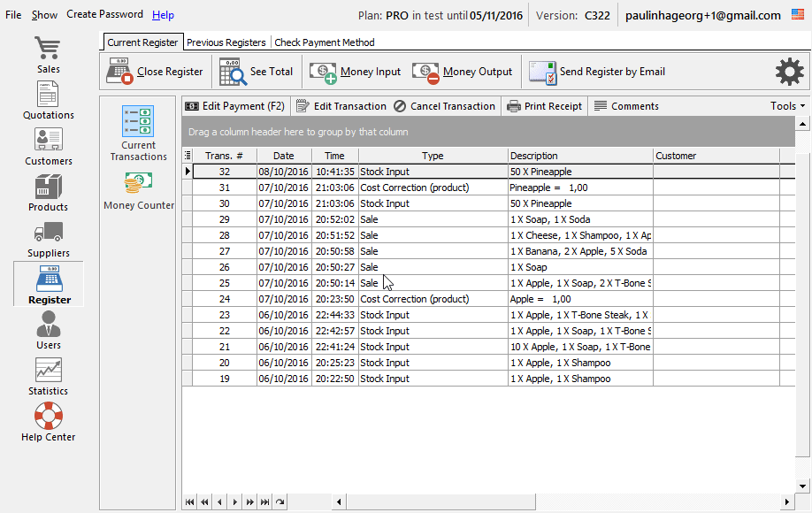Image resolution: width=812 pixels, height=513 pixels.
Task: Expand the Tools dropdown
Action: click(787, 106)
